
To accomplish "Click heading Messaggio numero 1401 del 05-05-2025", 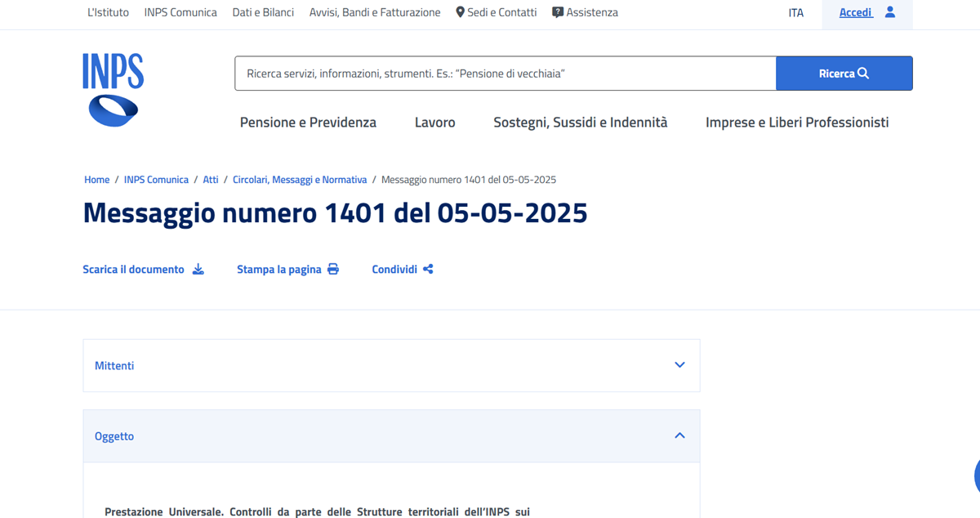I will click(336, 213).
